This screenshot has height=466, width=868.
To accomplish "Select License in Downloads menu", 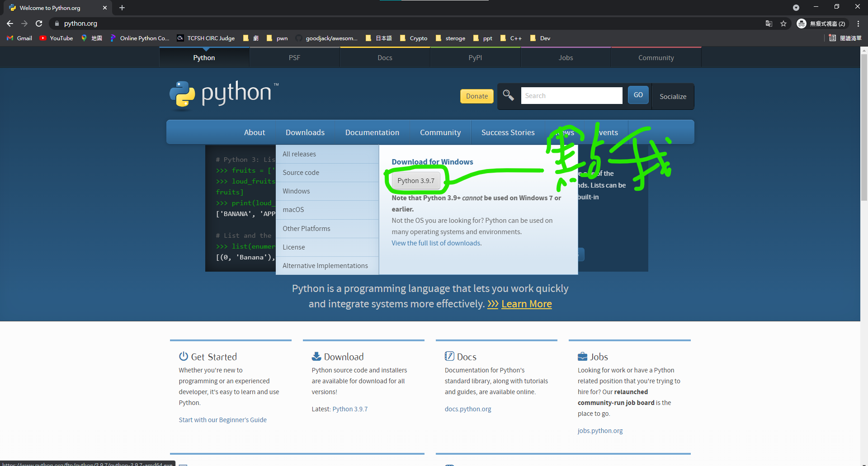I will click(x=327, y=247).
